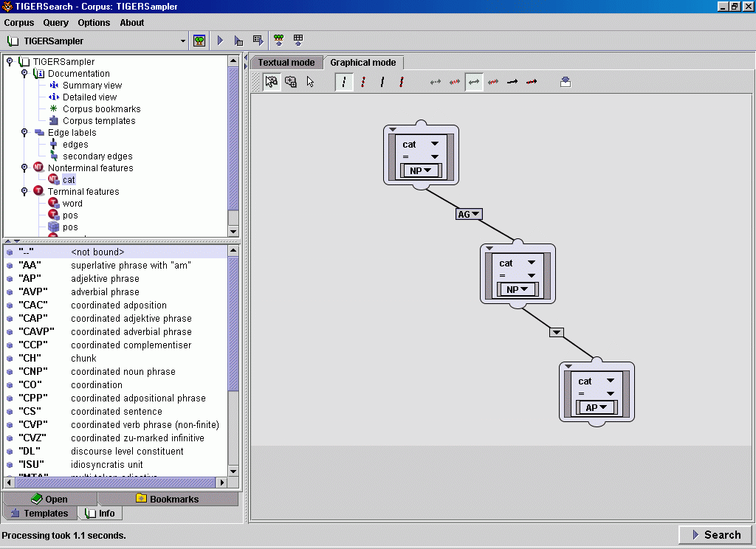Toggle the black dotted line edge tool
756x549 pixels.
(344, 82)
